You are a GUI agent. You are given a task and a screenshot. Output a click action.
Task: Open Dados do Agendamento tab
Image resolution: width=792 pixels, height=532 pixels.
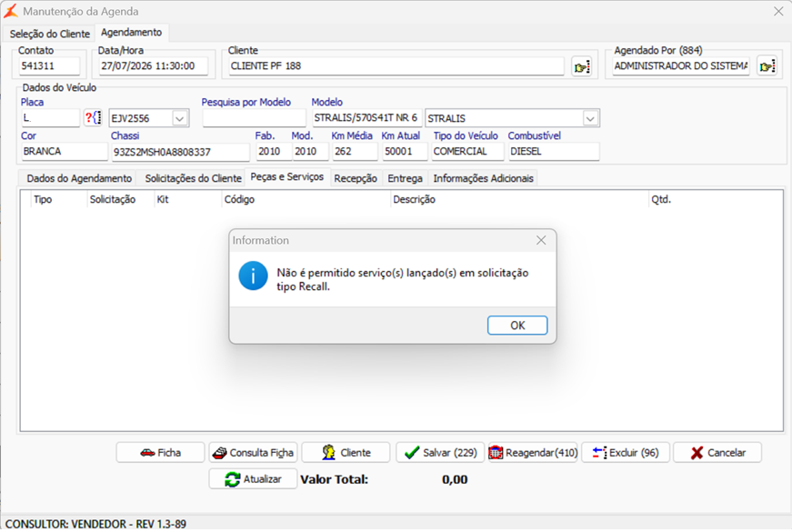(79, 178)
